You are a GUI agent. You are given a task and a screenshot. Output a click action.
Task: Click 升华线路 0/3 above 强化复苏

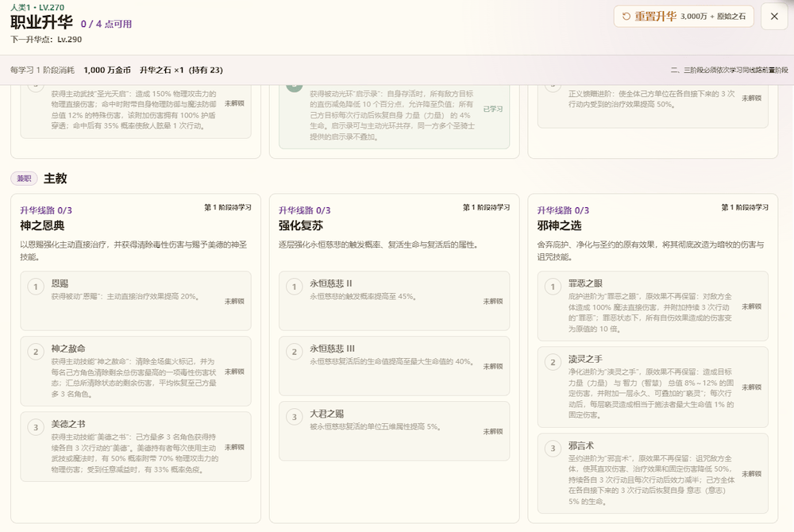tap(305, 210)
